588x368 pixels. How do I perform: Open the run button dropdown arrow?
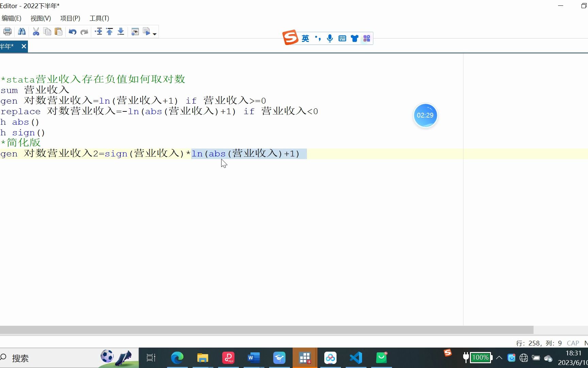(x=155, y=33)
